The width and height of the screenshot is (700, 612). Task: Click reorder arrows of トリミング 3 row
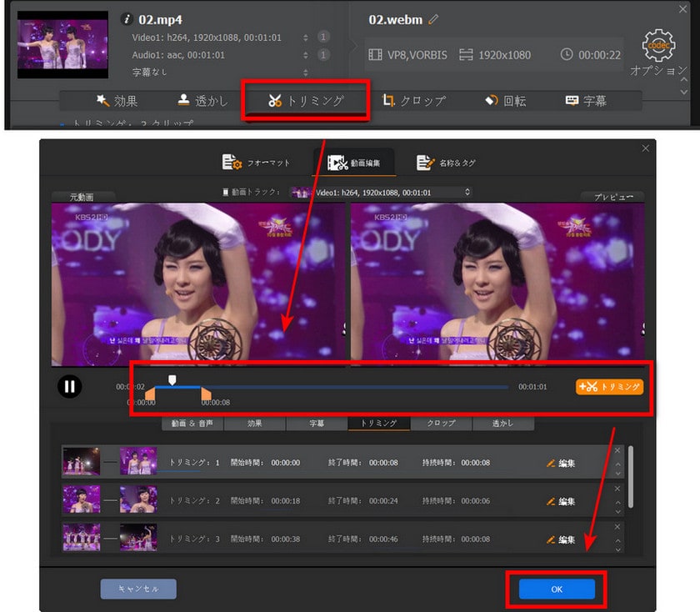[x=617, y=545]
